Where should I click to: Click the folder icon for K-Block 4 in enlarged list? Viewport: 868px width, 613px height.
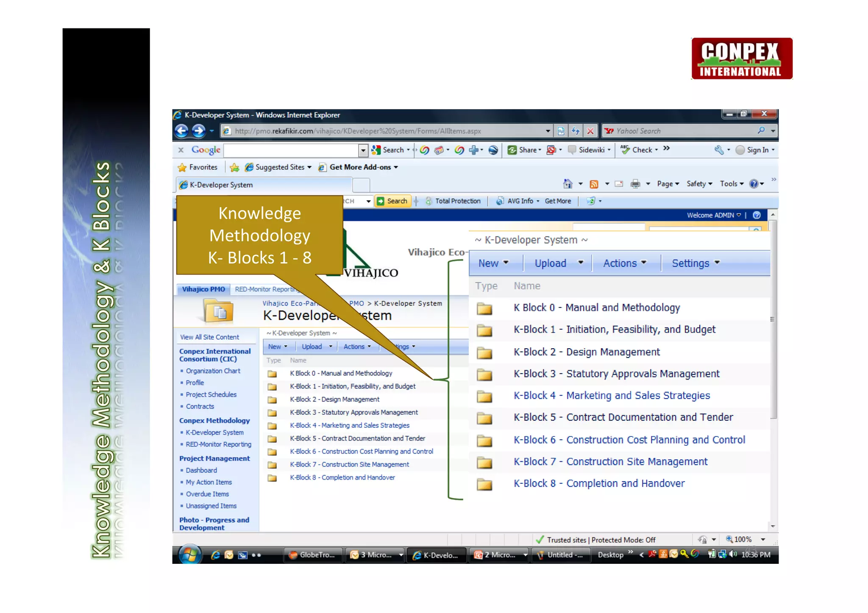coord(484,397)
